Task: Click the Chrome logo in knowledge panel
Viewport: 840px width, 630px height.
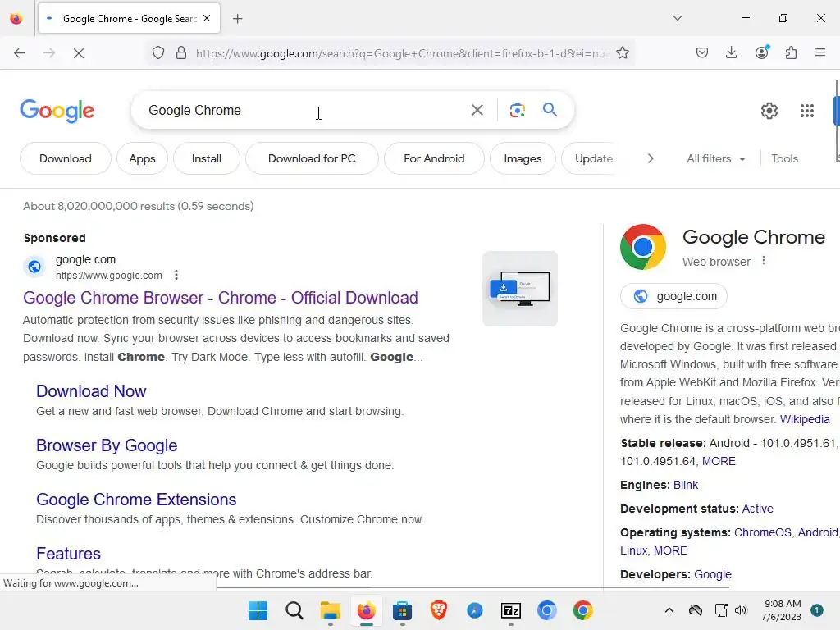Action: tap(643, 247)
